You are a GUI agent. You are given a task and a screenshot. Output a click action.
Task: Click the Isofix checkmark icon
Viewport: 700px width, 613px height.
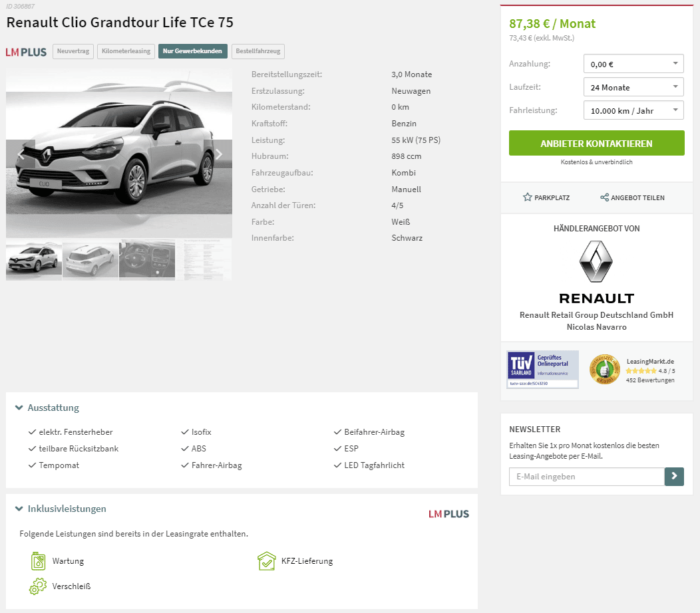[x=185, y=432]
